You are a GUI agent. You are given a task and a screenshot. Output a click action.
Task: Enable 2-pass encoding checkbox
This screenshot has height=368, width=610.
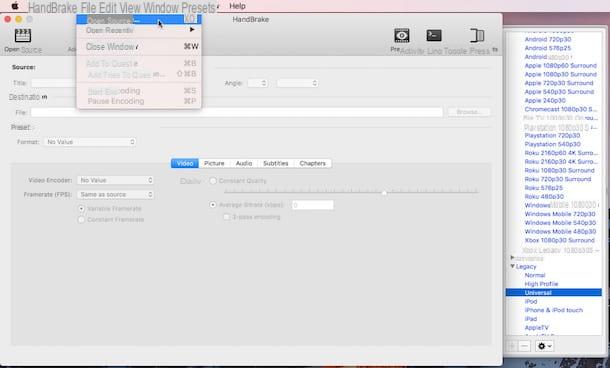tap(226, 217)
